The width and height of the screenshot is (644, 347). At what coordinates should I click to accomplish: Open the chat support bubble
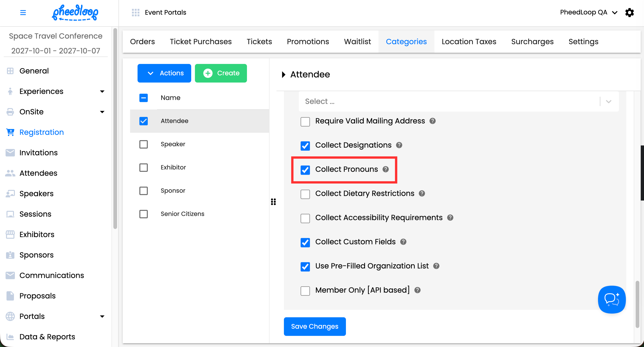tap(611, 299)
